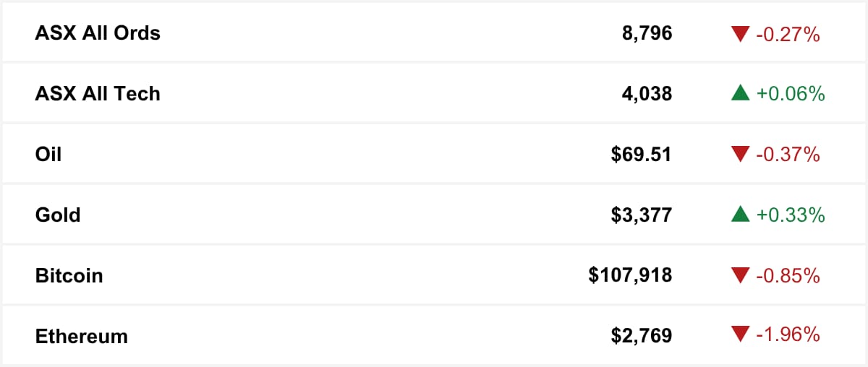
Task: Open the Ethereum row label
Action: point(82,337)
